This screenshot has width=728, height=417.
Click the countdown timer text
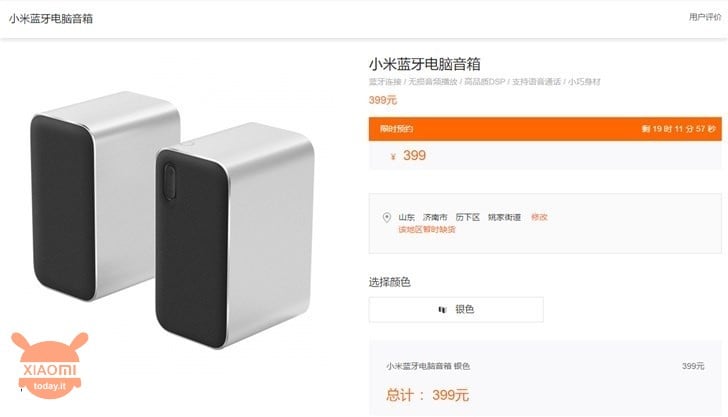(678, 129)
